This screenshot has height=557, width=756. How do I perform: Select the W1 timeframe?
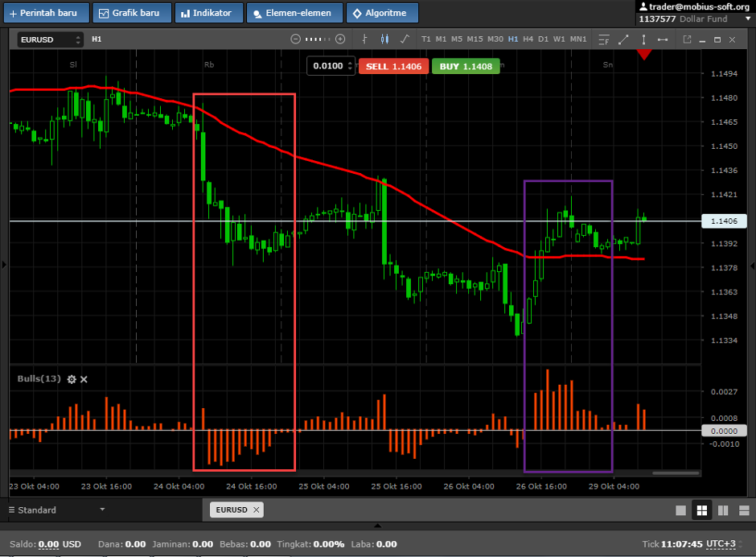559,39
